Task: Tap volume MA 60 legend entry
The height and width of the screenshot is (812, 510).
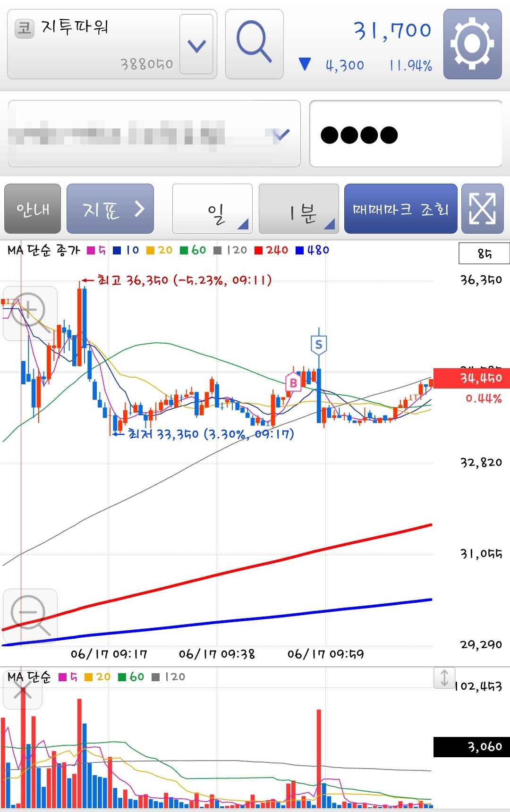Action: pos(131,677)
